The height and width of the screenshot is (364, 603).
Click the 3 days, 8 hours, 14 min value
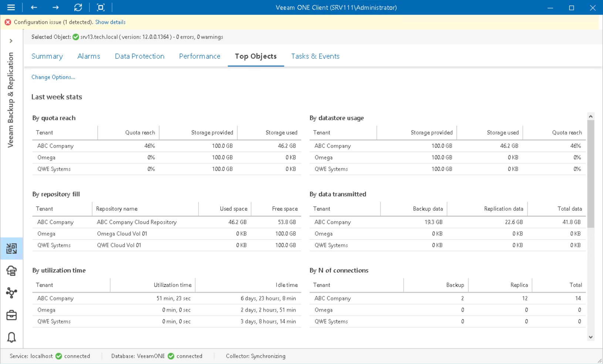click(x=268, y=321)
